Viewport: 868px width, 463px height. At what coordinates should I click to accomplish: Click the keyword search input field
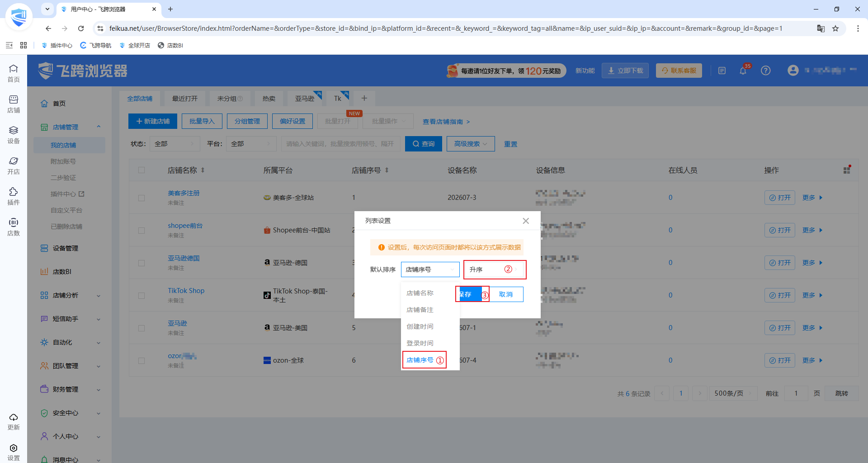pos(340,144)
